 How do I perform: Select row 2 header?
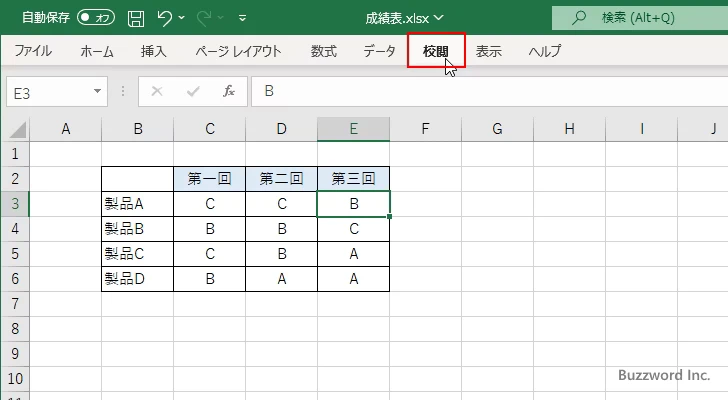coord(15,179)
